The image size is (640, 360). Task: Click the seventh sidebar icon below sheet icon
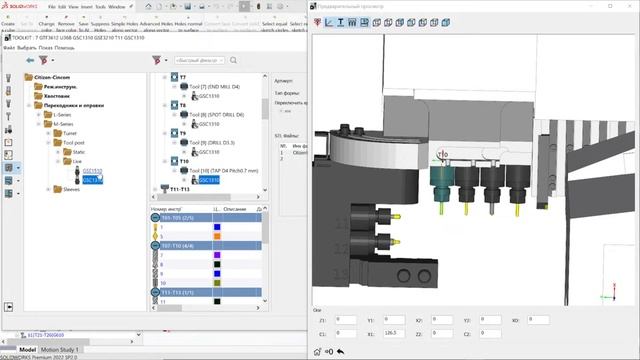coord(8,155)
